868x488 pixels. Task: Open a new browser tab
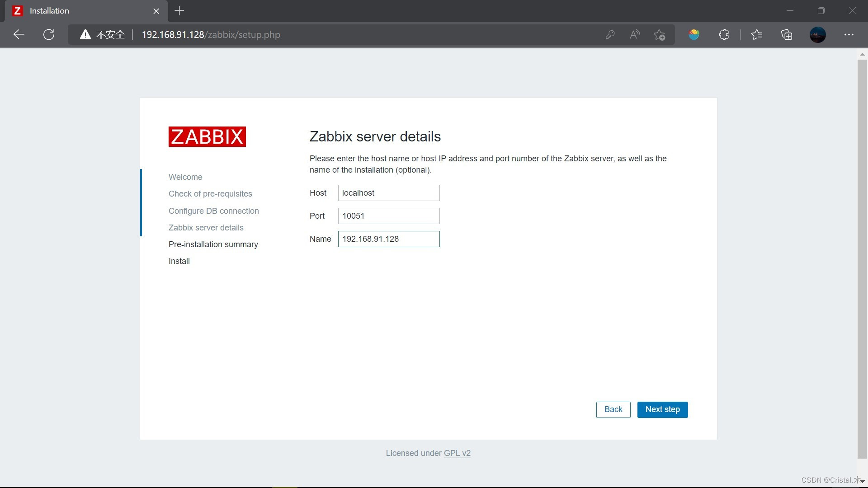(x=179, y=11)
